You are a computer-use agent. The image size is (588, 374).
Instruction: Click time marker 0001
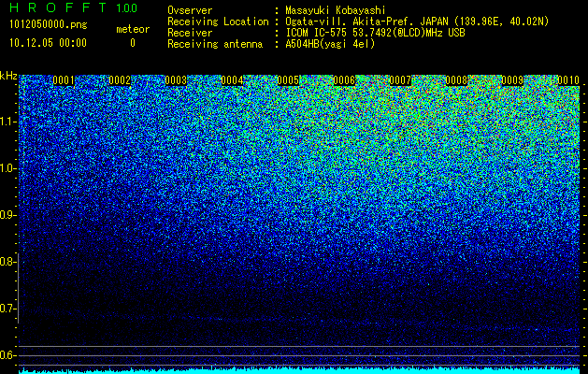[64, 80]
